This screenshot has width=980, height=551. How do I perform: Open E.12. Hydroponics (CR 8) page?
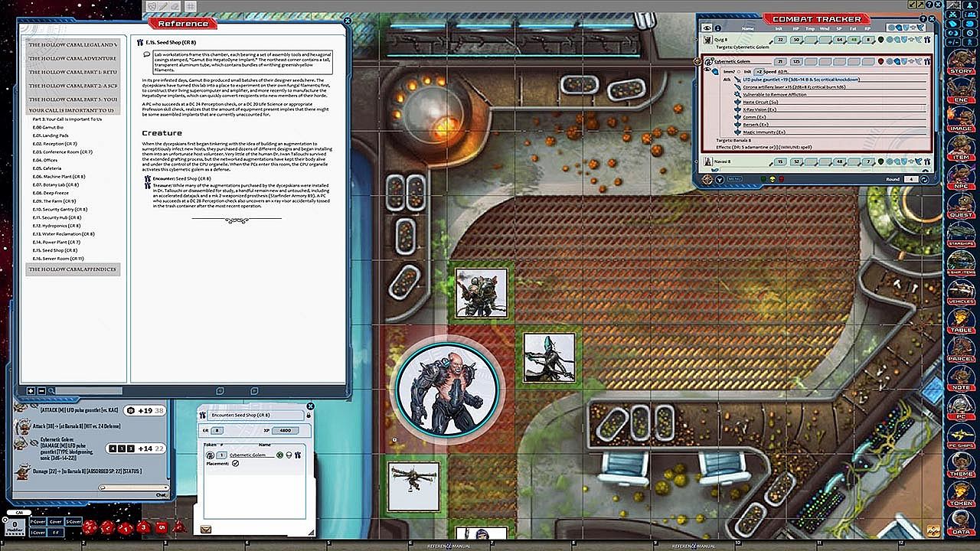tap(57, 226)
